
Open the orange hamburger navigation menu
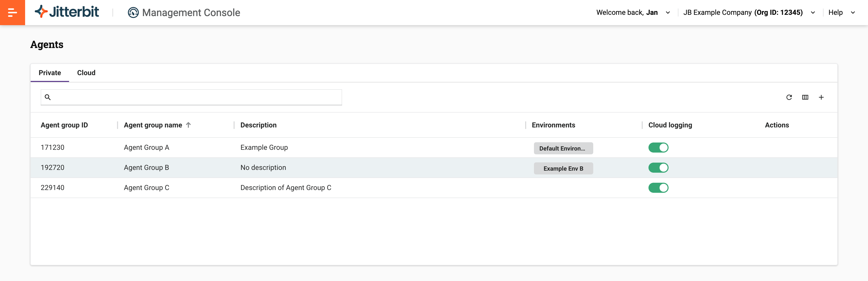pos(13,13)
